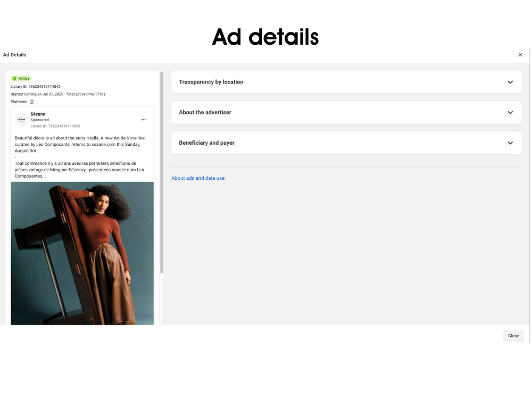Expand the About the advertiser section

(x=346, y=112)
